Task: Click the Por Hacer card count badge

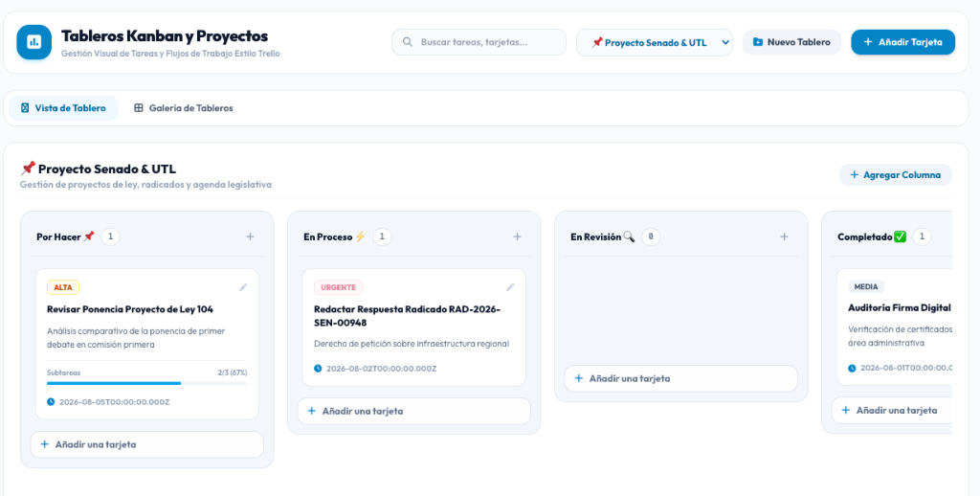Action: [110, 237]
